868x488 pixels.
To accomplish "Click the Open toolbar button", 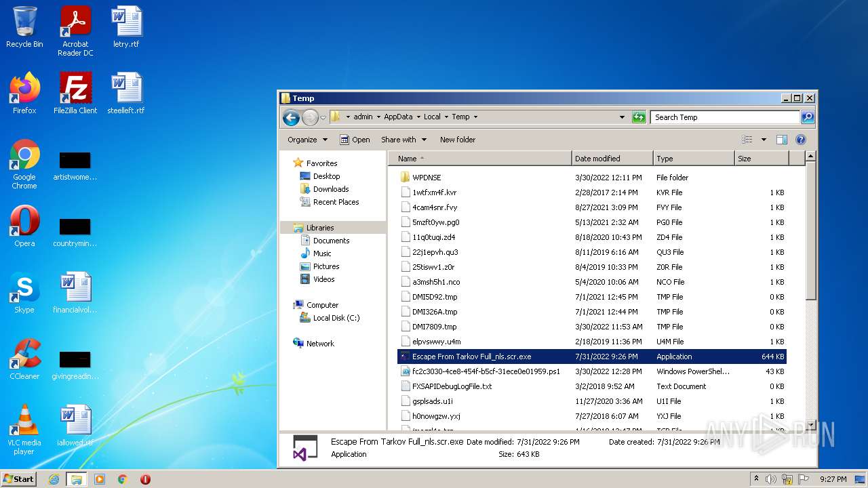I will (355, 140).
